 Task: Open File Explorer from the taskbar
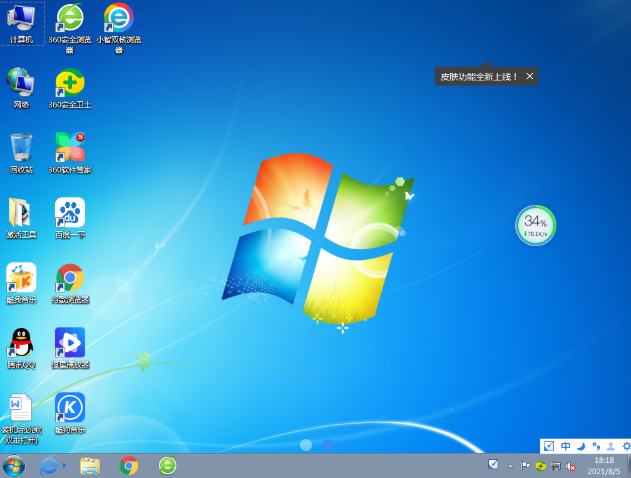pos(90,465)
